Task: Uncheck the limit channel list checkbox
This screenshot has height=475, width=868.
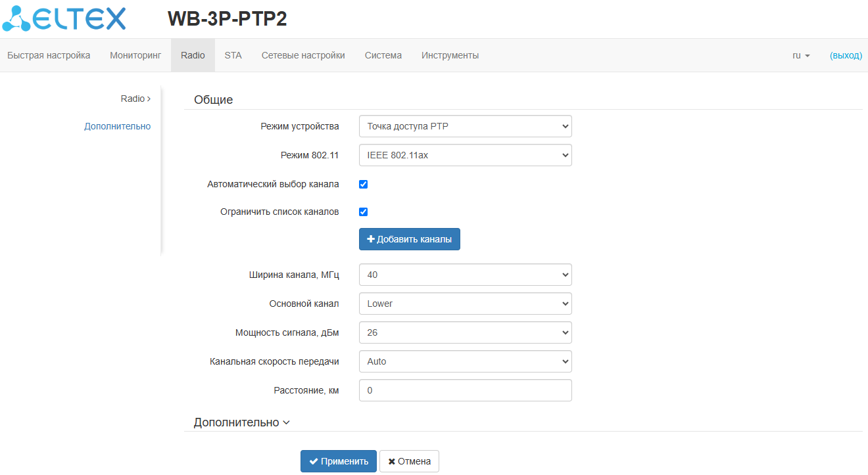Action: (363, 212)
